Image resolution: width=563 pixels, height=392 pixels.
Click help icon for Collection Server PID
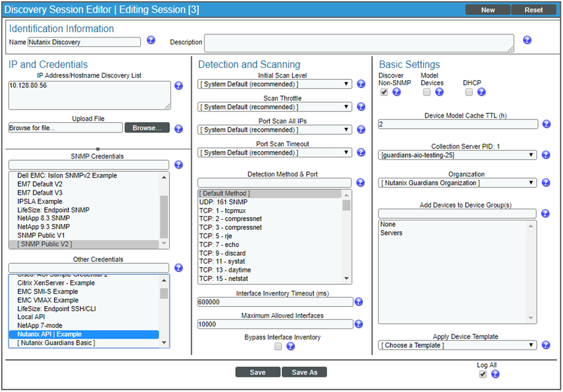(x=546, y=155)
